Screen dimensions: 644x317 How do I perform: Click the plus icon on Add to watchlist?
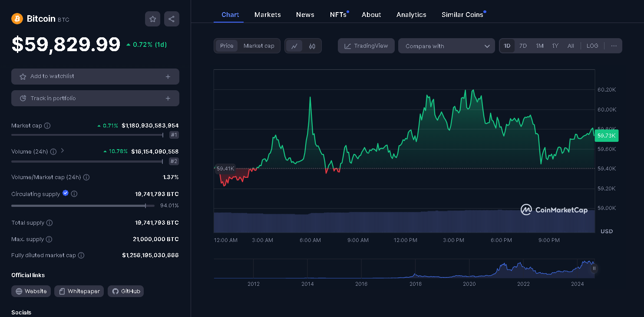coord(168,76)
